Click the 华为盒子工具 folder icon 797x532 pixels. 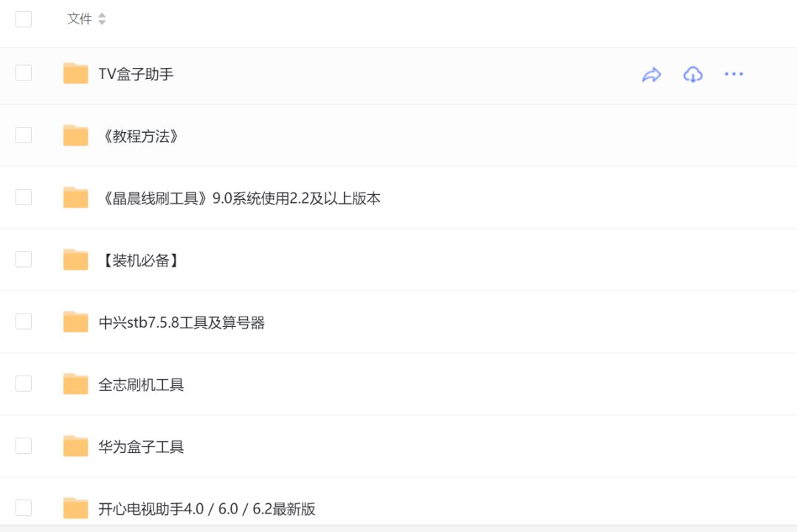76,446
